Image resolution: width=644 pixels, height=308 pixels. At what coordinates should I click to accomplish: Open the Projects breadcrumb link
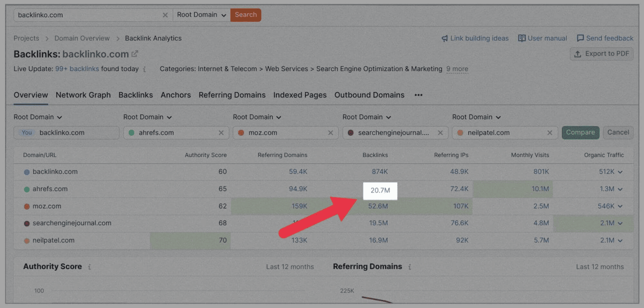point(27,38)
